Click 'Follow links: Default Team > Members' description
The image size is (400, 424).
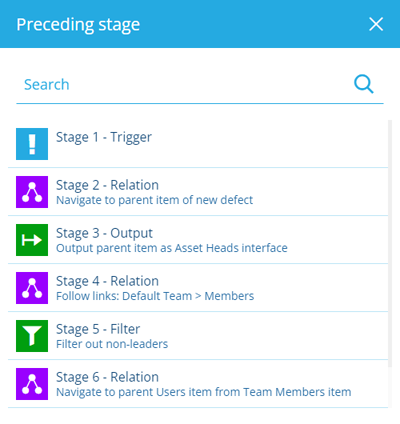[155, 296]
